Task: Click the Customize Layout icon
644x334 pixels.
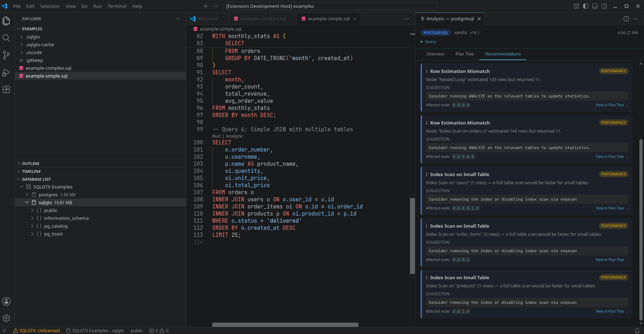Action: click(x=576, y=6)
